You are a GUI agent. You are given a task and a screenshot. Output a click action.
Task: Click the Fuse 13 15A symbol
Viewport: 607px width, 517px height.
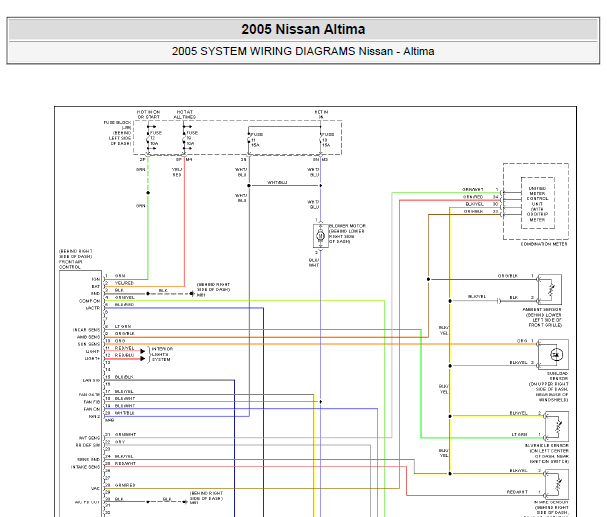pos(321,140)
